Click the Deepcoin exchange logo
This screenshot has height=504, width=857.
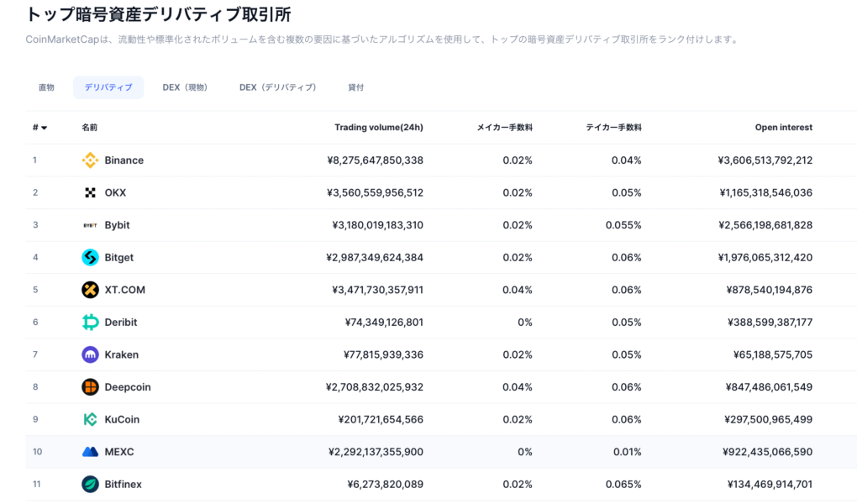point(91,386)
